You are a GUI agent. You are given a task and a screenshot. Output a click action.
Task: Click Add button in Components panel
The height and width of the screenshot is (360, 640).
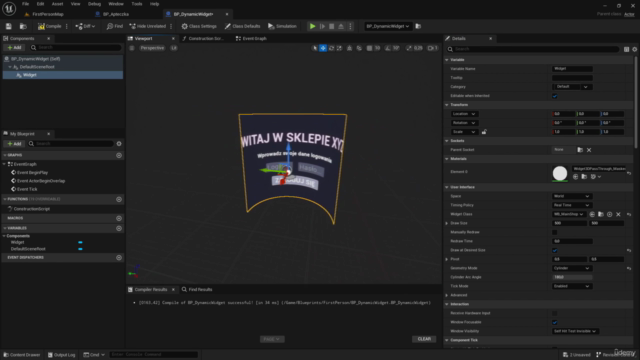14,48
